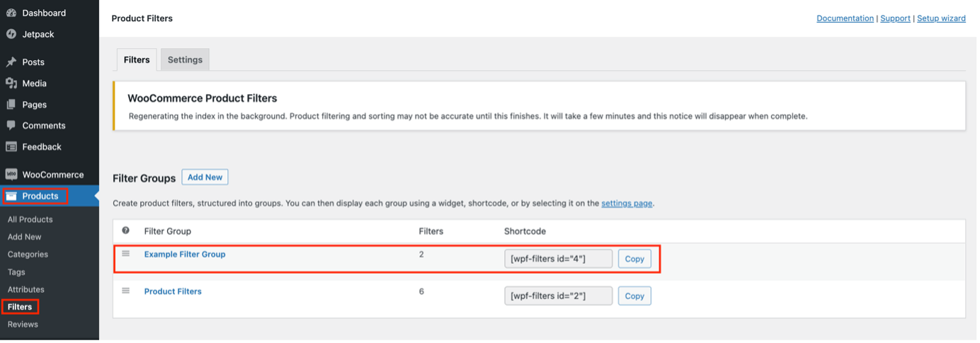Copy shortcode for Example Filter Group
The image size is (980, 343).
pos(634,259)
